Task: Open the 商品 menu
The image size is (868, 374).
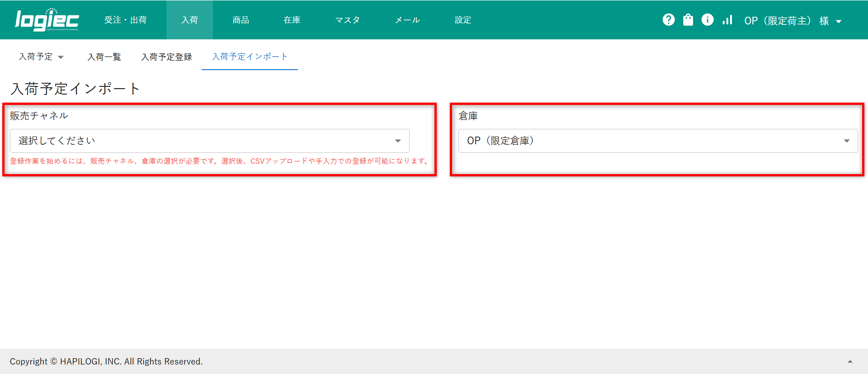Action: 241,20
